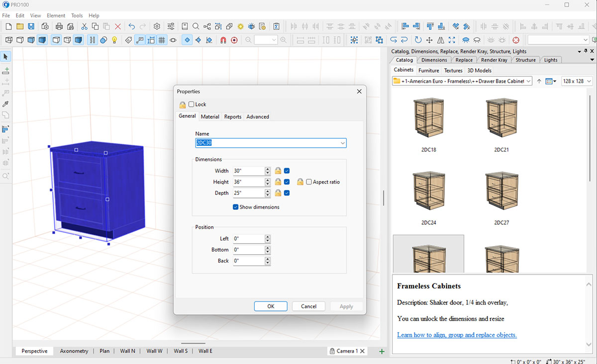Screen dimensions: 597x364
Task: Click the red magnet snap icon
Action: (x=223, y=40)
